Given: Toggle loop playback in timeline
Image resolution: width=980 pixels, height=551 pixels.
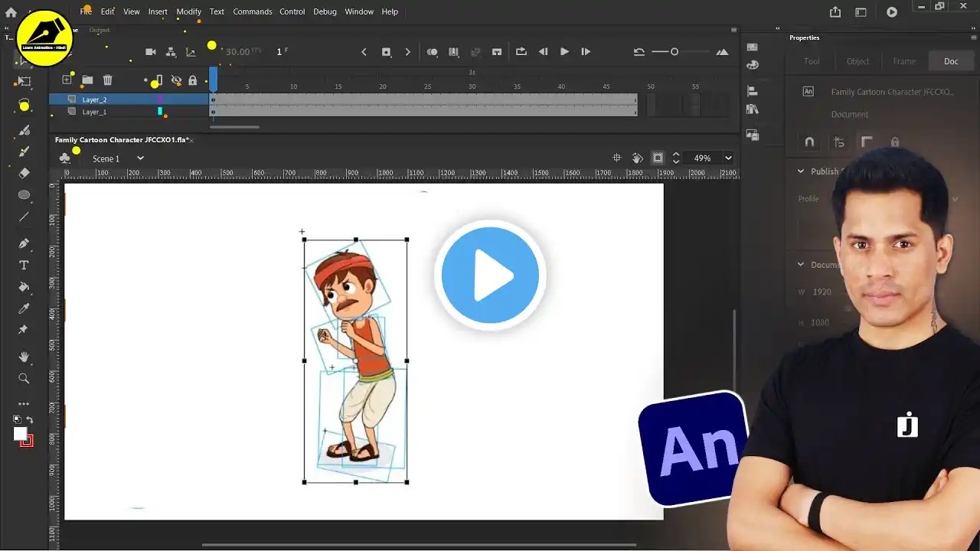Looking at the screenshot, I should coord(521,52).
